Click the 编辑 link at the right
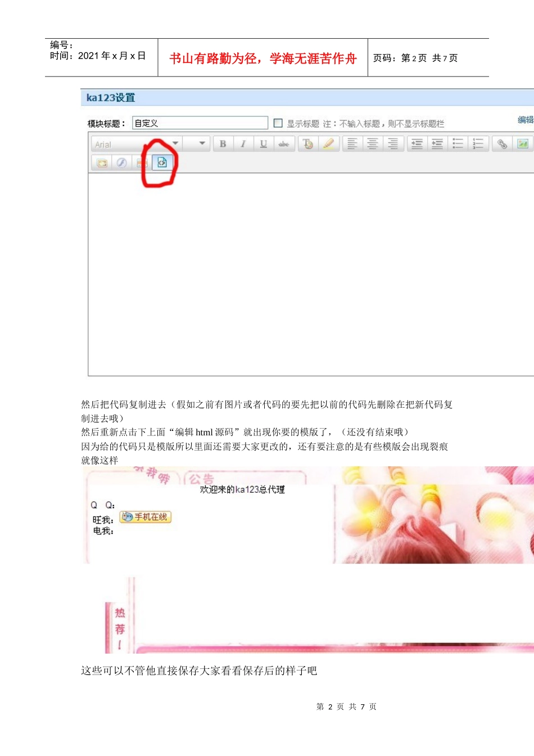The width and height of the screenshot is (534, 756). (526, 120)
